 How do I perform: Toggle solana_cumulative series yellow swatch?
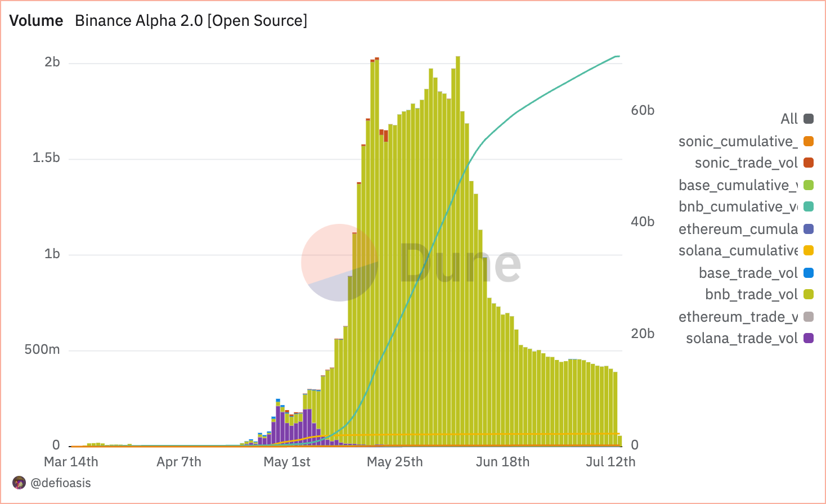click(x=809, y=250)
